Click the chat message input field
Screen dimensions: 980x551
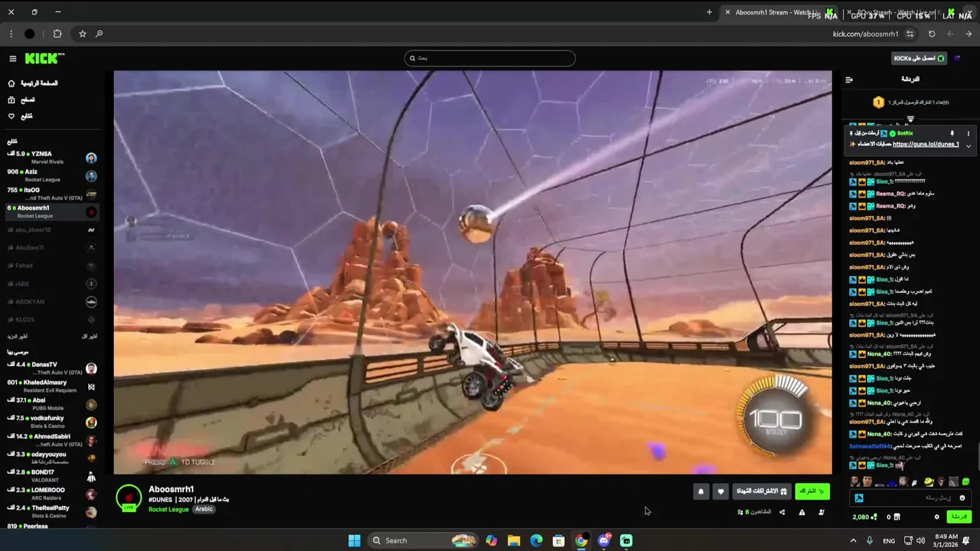pos(911,497)
